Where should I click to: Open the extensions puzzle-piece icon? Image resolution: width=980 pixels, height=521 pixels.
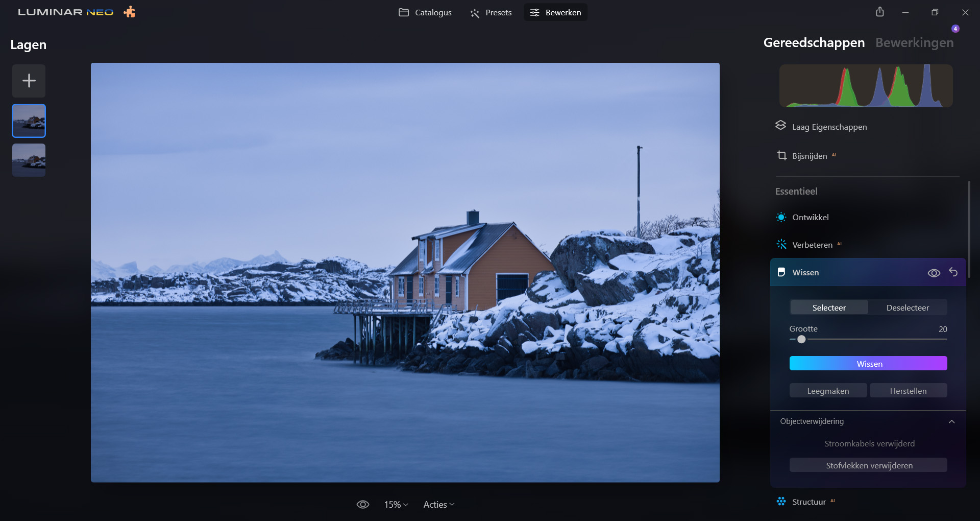tap(130, 12)
